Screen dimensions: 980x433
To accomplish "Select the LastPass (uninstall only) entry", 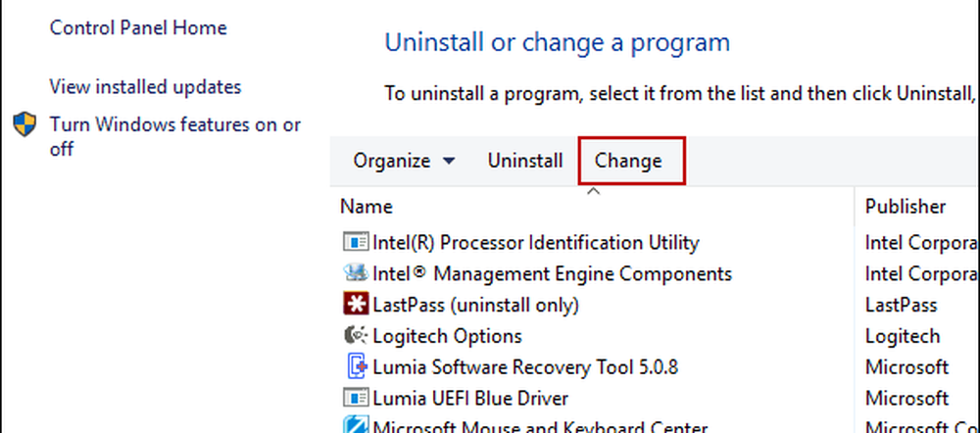I will [476, 305].
